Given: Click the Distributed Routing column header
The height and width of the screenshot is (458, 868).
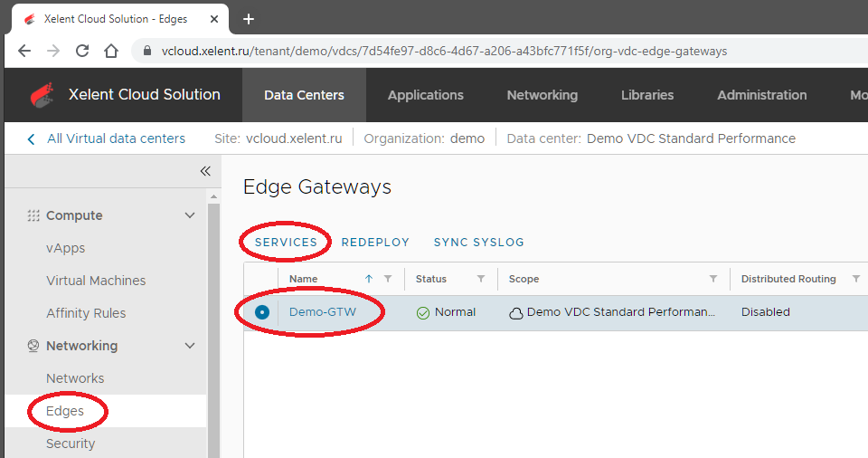Looking at the screenshot, I should pos(788,279).
